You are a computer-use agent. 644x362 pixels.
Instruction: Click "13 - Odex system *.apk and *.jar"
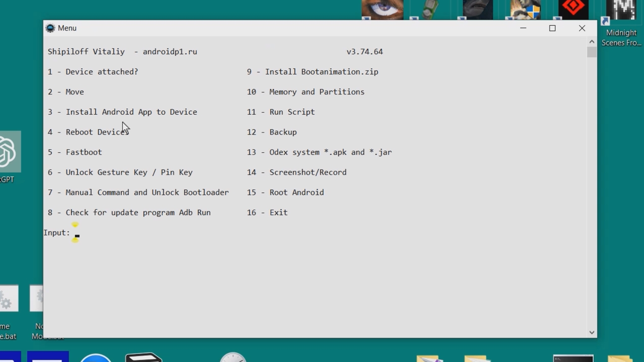[319, 152]
